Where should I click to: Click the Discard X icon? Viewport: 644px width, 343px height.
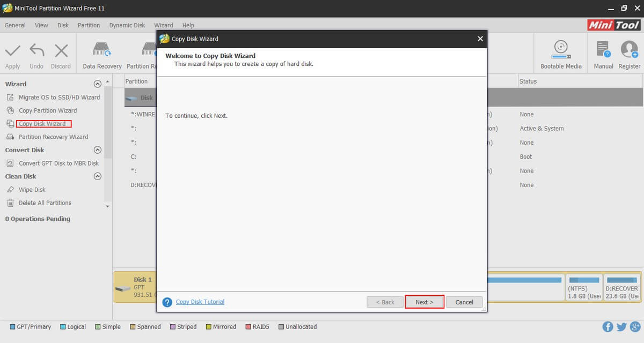tap(61, 51)
